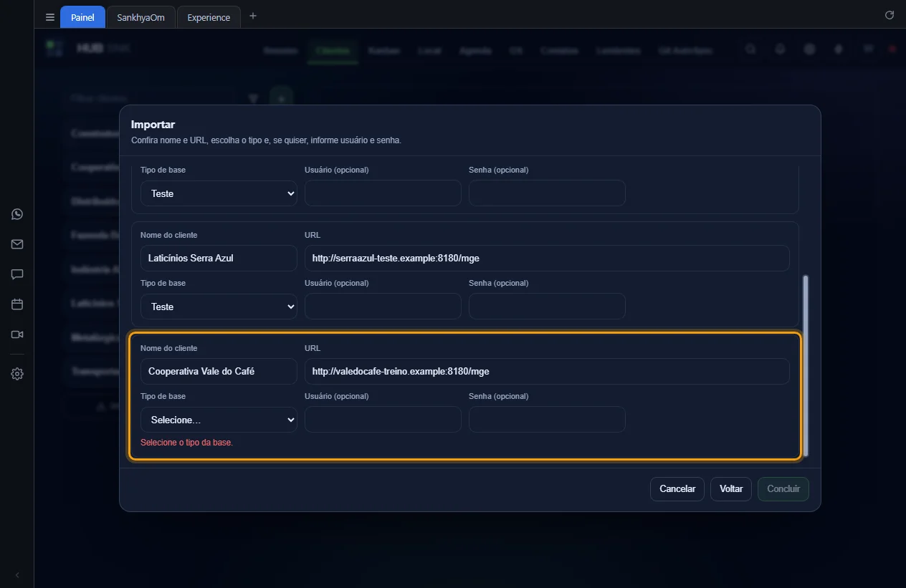The height and width of the screenshot is (588, 906).
Task: Open the hamburger menu beside the Painel tab
Action: 50,17
